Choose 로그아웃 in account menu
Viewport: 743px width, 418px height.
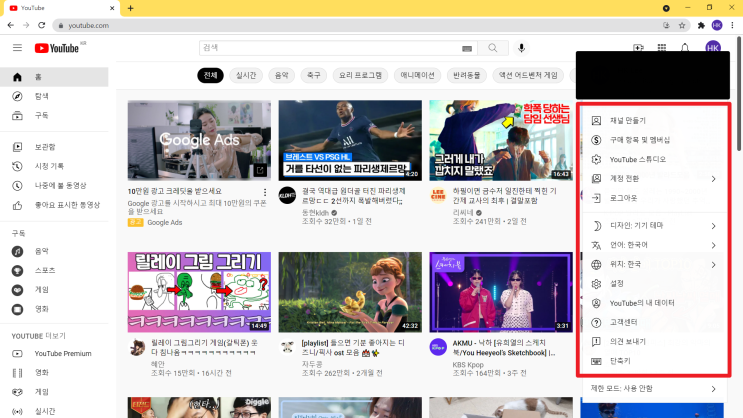coord(654,198)
